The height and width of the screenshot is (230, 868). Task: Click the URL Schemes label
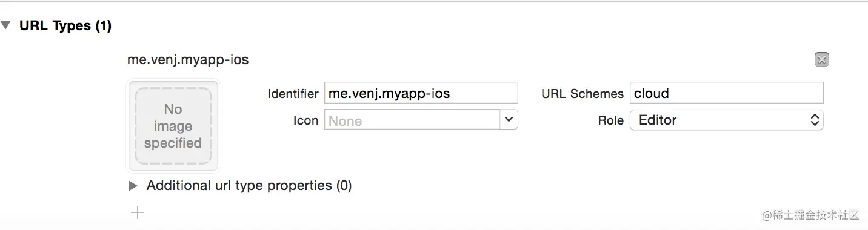click(x=583, y=94)
